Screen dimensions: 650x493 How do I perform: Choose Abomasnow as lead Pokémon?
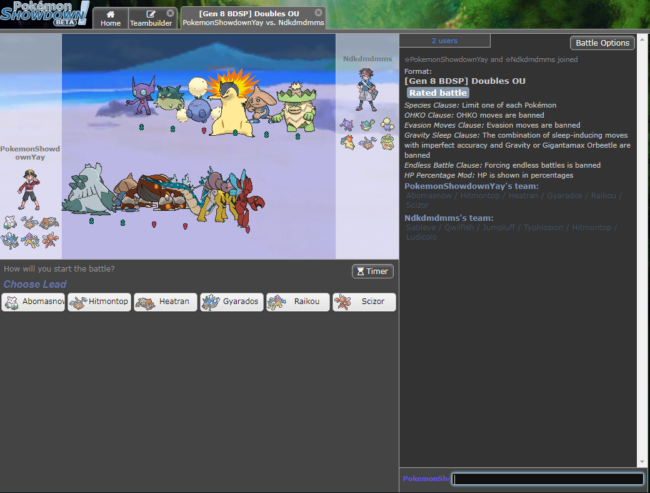click(x=34, y=302)
